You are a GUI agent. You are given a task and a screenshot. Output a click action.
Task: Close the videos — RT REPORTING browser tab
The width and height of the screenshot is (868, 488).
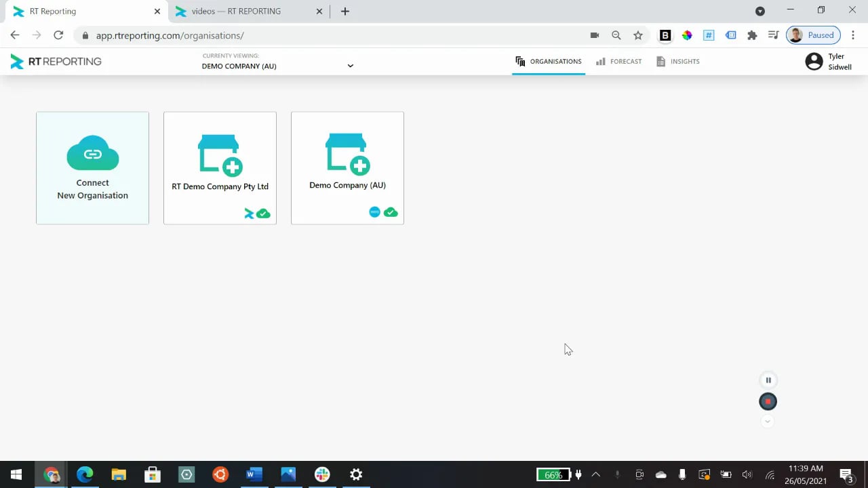tap(320, 12)
